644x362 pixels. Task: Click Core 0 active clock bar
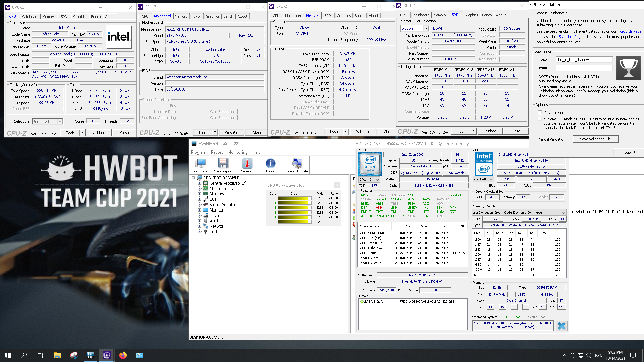pyautogui.click(x=295, y=198)
